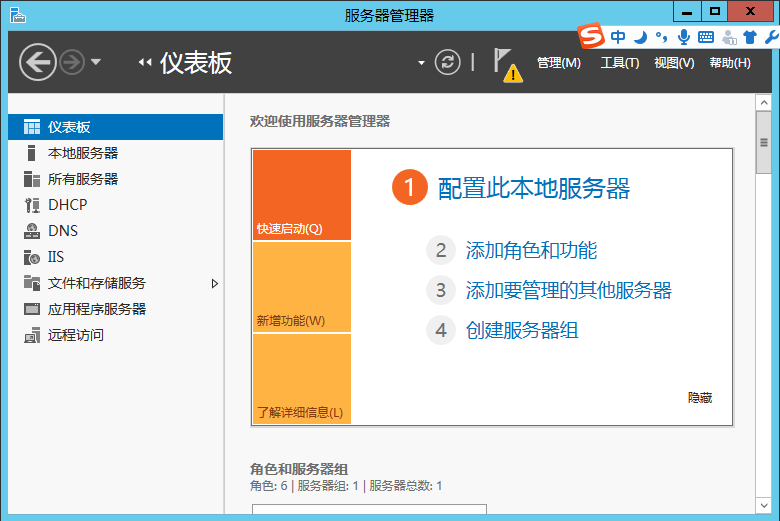Click 添加要管理的其他服务器 link

tap(569, 291)
